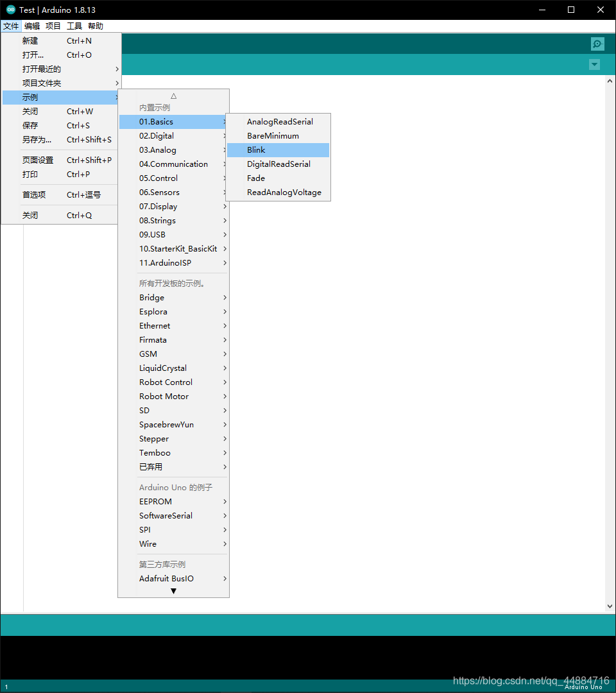Open the DigitalReadSerial example
This screenshot has height=693, width=616.
(x=278, y=164)
